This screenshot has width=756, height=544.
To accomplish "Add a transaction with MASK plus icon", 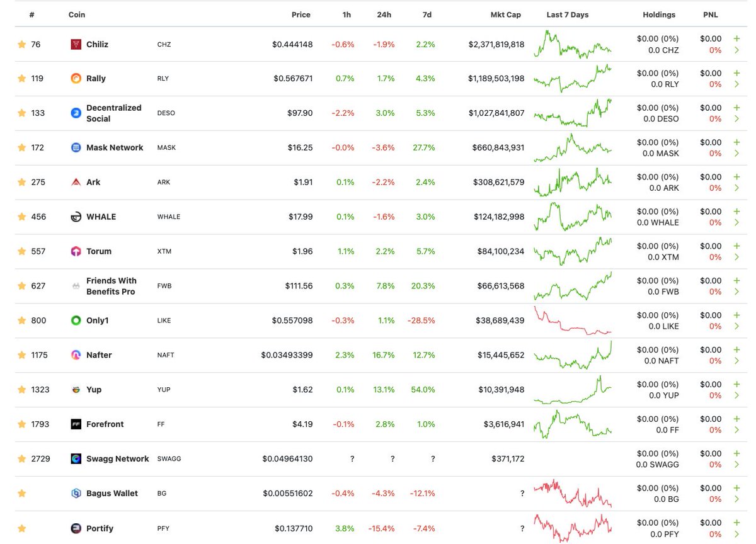I will coord(736,142).
